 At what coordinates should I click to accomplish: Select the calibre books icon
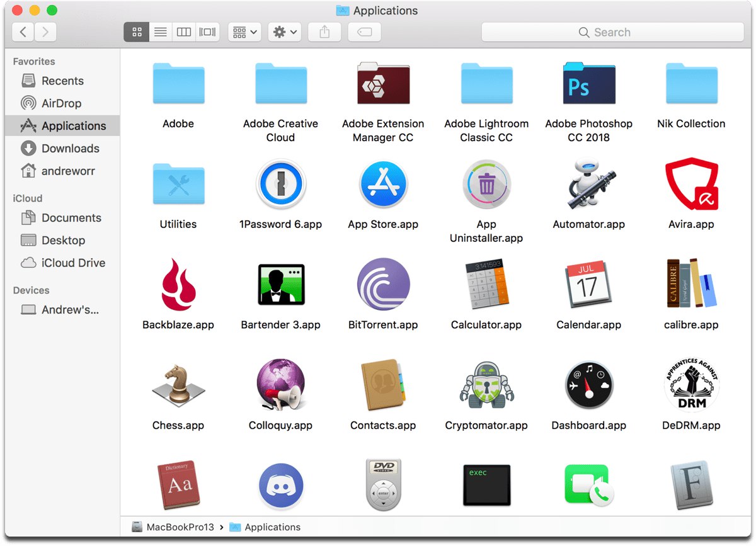(692, 283)
